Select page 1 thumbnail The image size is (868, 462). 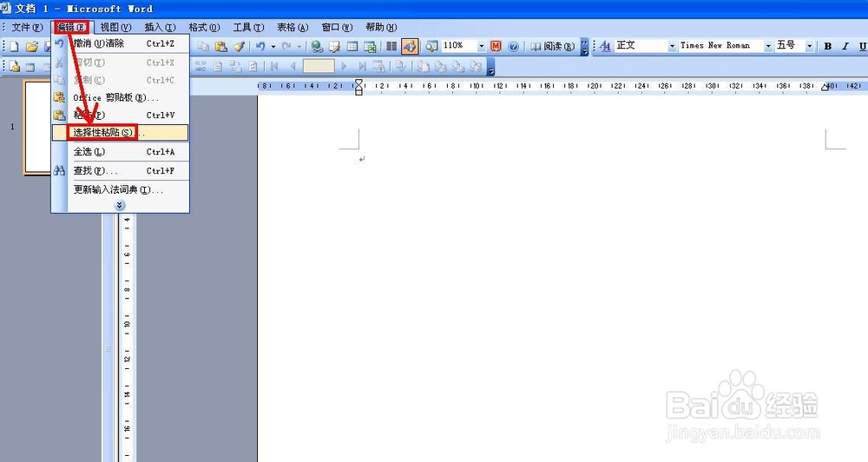click(x=37, y=128)
